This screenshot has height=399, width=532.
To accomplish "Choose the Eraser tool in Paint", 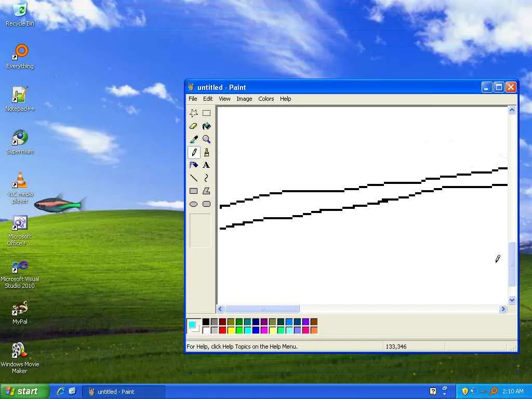I will [194, 126].
